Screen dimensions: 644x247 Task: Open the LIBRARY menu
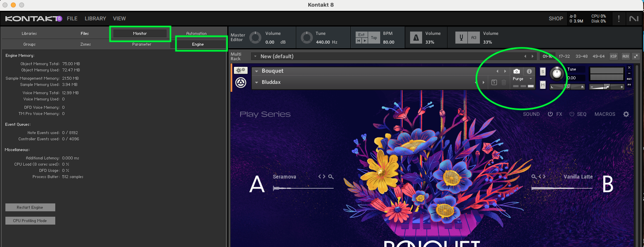[95, 18]
